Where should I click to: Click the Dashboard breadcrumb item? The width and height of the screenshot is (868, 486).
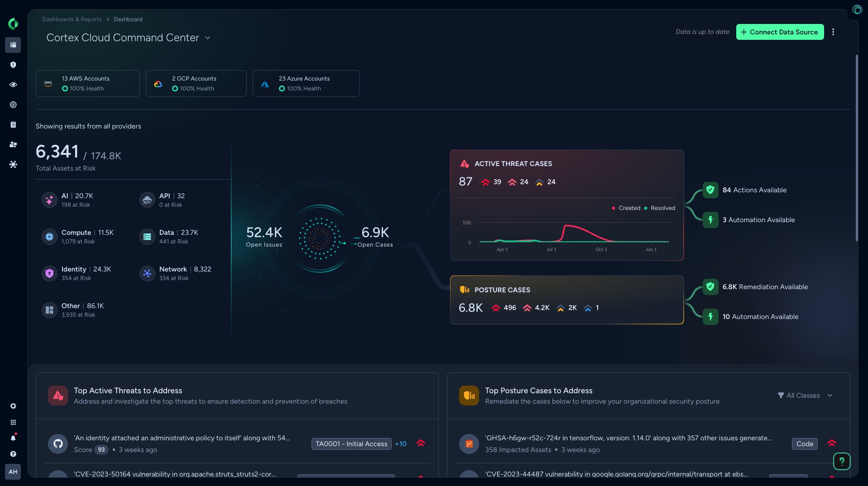[128, 19]
